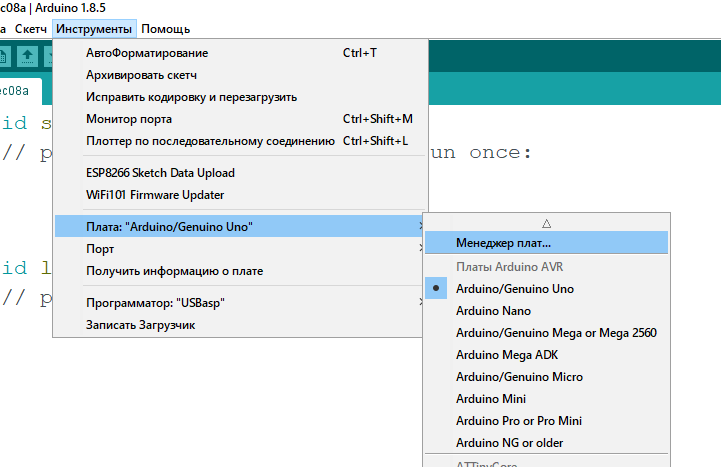721x467 pixels.
Task: Click Получить информацию о плате
Action: click(x=240, y=271)
